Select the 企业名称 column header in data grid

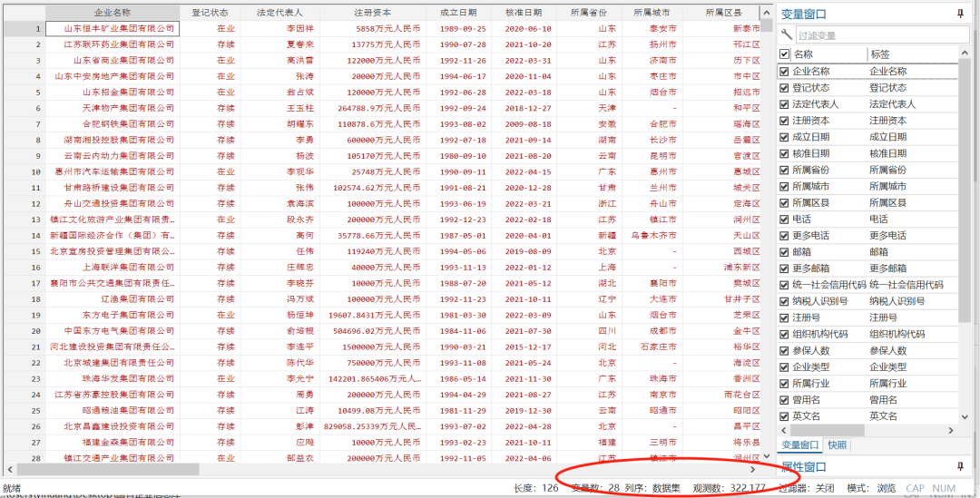[x=113, y=13]
